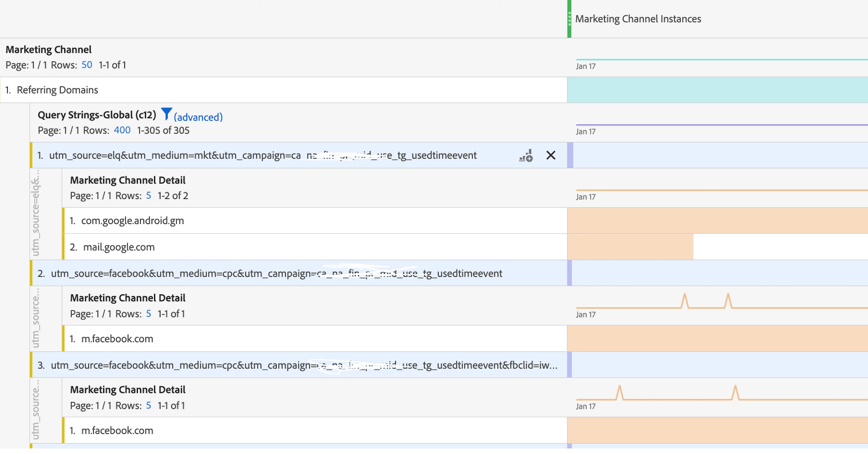Click the Query Strings-Global (c12) breakdown header
The height and width of the screenshot is (454, 868).
pos(97,115)
